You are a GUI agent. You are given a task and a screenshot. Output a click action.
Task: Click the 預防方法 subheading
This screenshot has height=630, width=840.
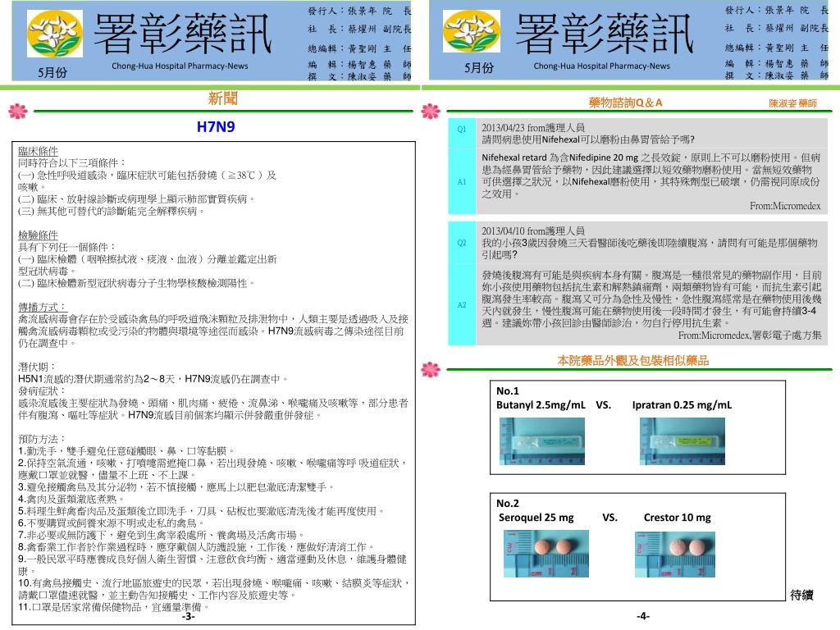tap(41, 439)
